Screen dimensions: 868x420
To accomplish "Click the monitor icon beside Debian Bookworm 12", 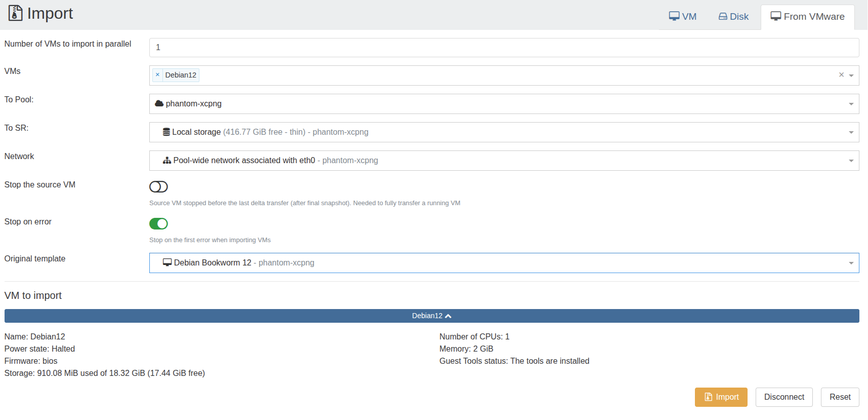I will pos(167,263).
